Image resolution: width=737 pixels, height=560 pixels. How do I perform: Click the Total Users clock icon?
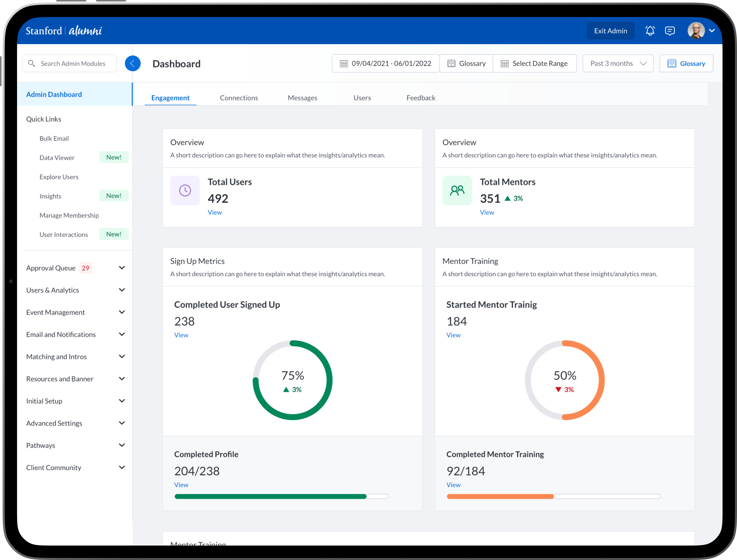coord(185,190)
